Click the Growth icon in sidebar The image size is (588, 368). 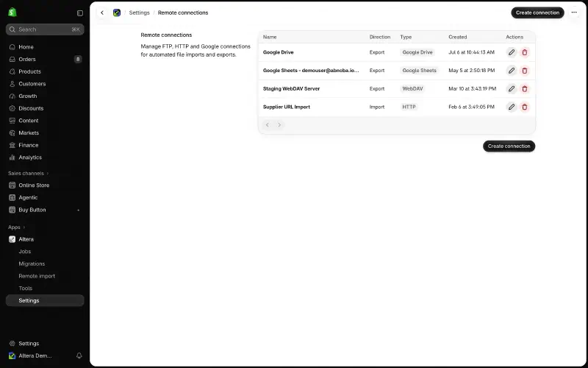(x=12, y=96)
